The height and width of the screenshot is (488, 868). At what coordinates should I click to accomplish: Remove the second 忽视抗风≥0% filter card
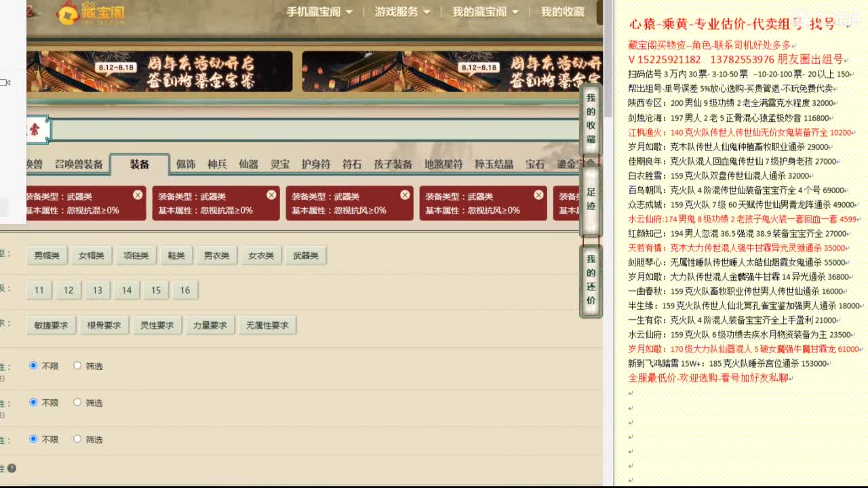point(538,195)
